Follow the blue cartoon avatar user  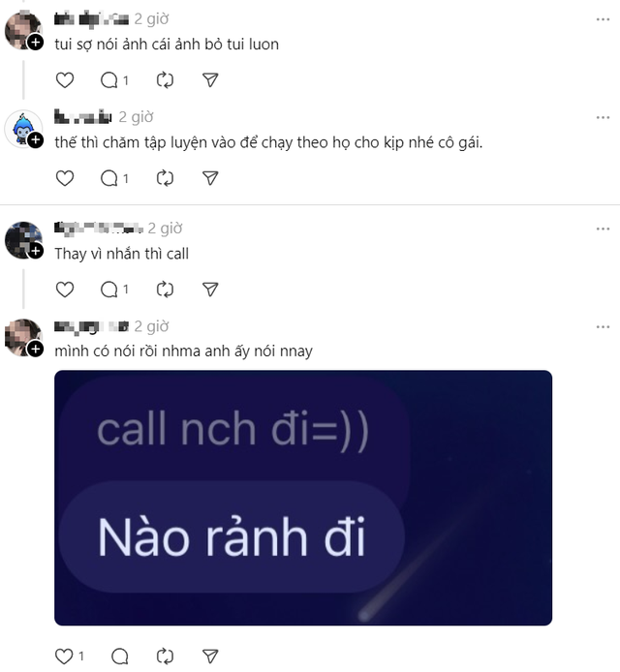(x=36, y=140)
